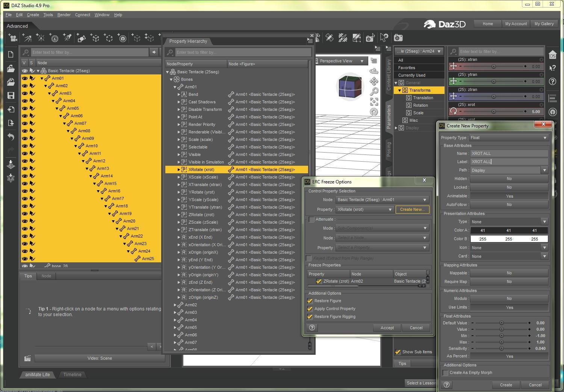Click the xrot parameter slider handle

pyautogui.click(x=493, y=112)
